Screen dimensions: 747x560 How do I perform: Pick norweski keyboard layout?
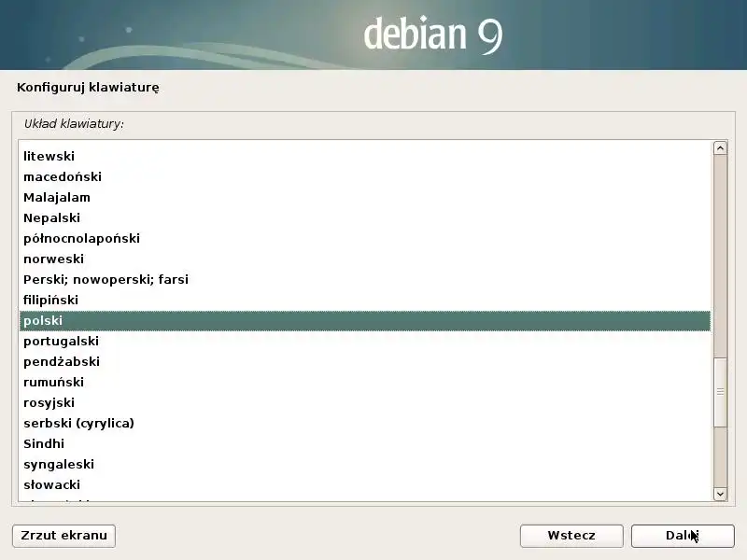point(365,259)
